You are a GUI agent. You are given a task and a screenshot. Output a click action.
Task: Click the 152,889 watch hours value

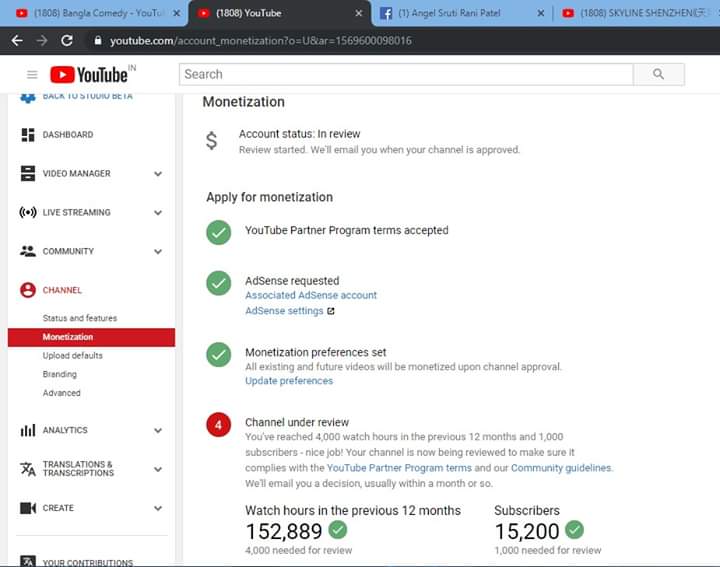[284, 531]
